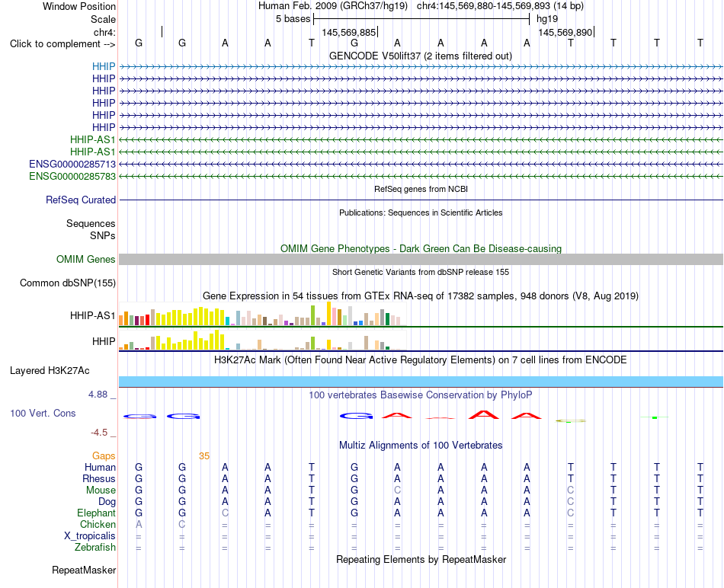Click the 'Elephant' alignment row label
The width and height of the screenshot is (724, 588).
[96, 513]
